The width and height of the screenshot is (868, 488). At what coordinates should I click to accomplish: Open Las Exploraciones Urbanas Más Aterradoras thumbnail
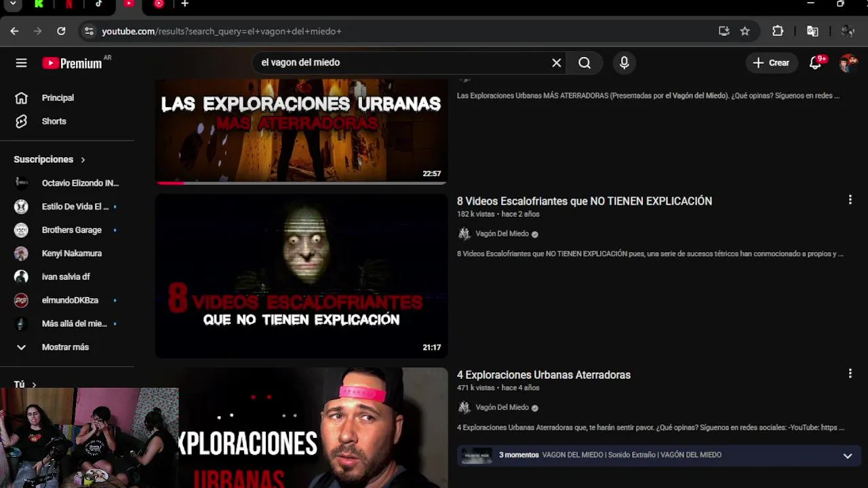point(301,130)
